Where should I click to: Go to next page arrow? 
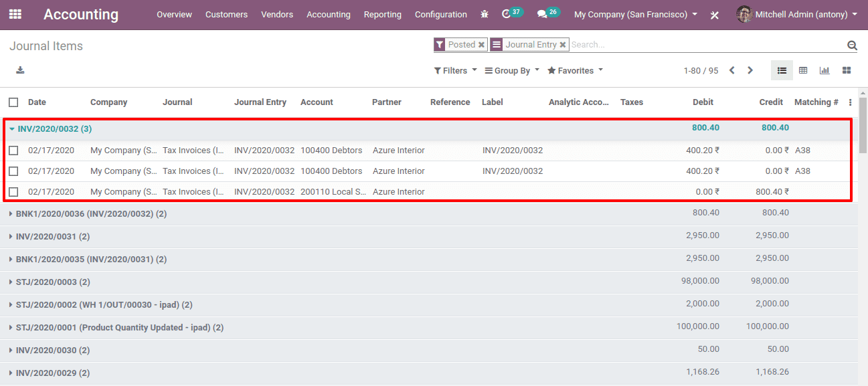click(750, 70)
